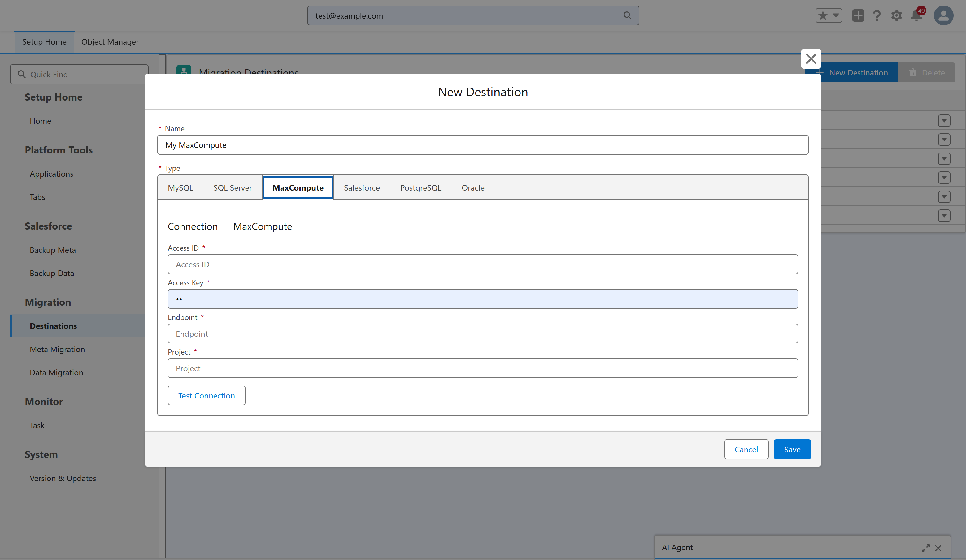Open the fifth row action dropdown
The height and width of the screenshot is (560, 966).
tap(944, 197)
